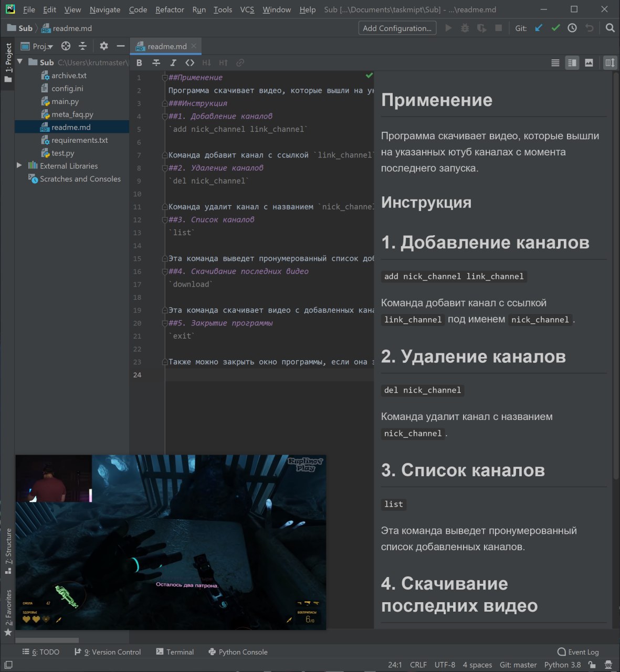
Task: Close the readme.md editor tab
Action: click(194, 46)
